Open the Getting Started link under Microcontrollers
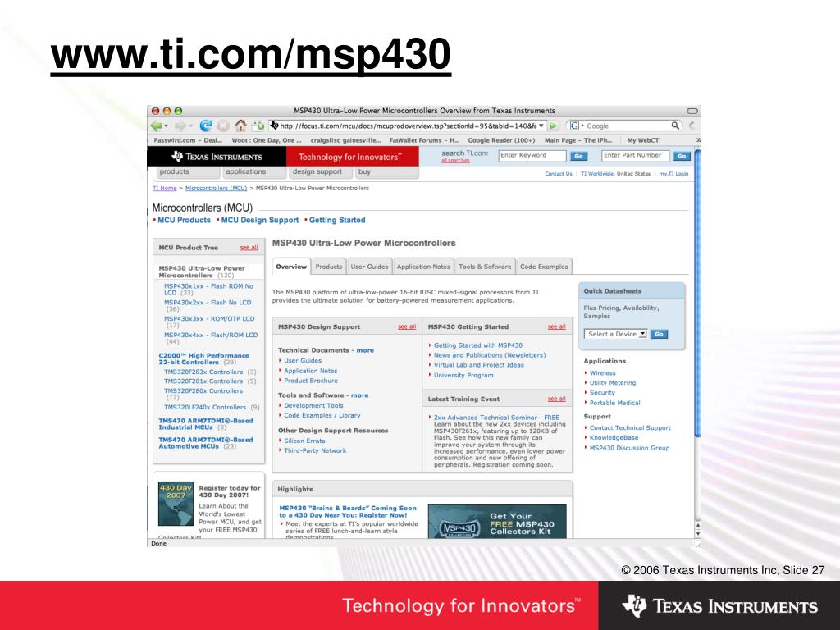840x630 pixels. [337, 220]
